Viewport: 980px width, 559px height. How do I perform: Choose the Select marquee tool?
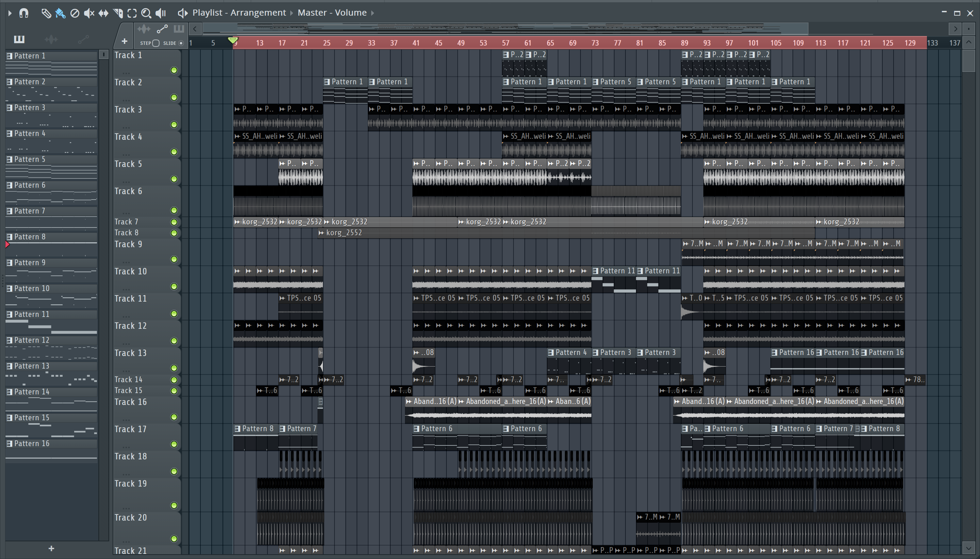coord(132,14)
